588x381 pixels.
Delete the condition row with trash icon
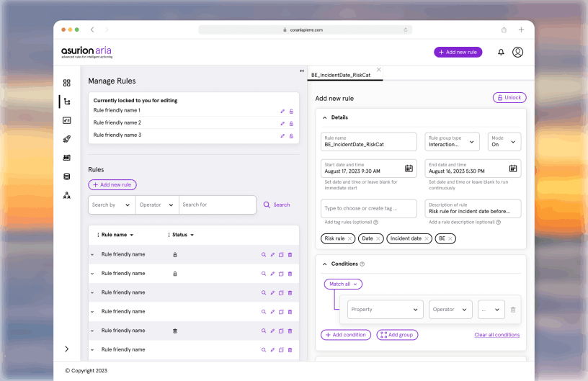pos(513,310)
